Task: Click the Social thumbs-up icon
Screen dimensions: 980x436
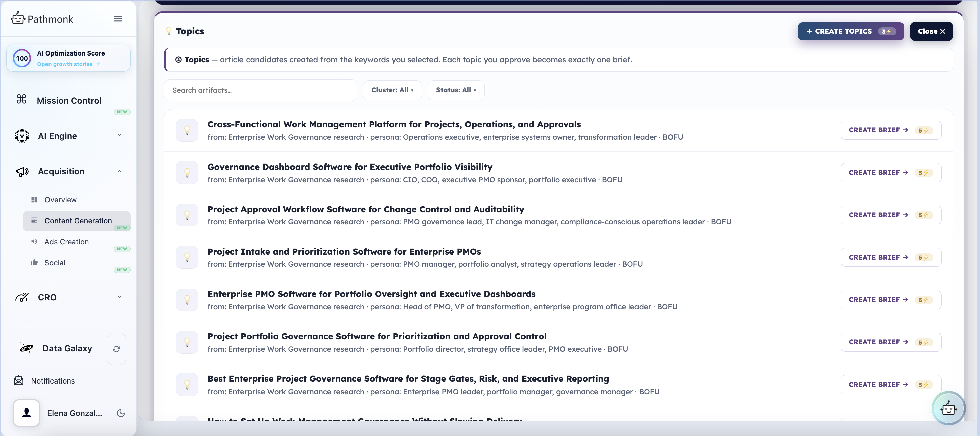Action: [34, 262]
